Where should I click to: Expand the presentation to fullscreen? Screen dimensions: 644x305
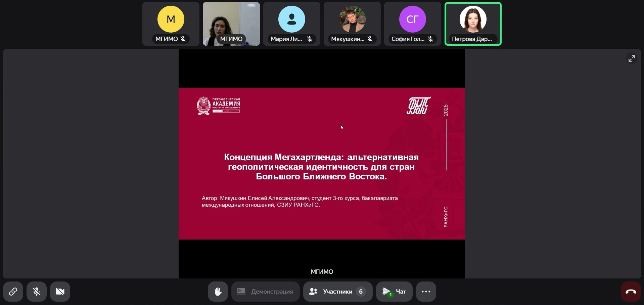tap(632, 58)
